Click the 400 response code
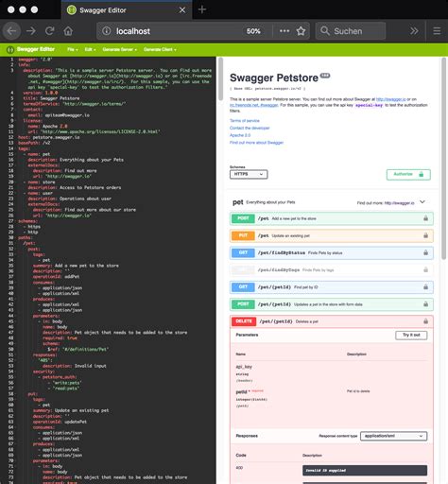The height and width of the screenshot is (484, 448). click(239, 468)
